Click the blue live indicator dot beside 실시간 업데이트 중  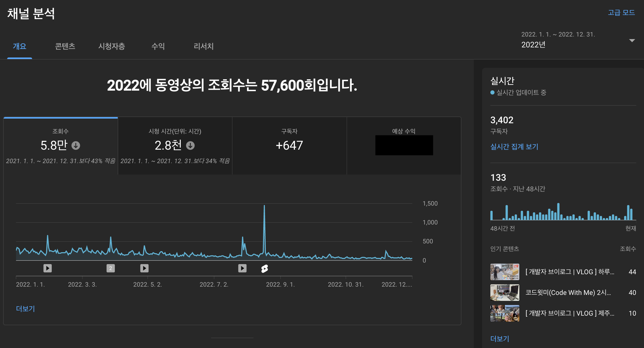click(492, 93)
